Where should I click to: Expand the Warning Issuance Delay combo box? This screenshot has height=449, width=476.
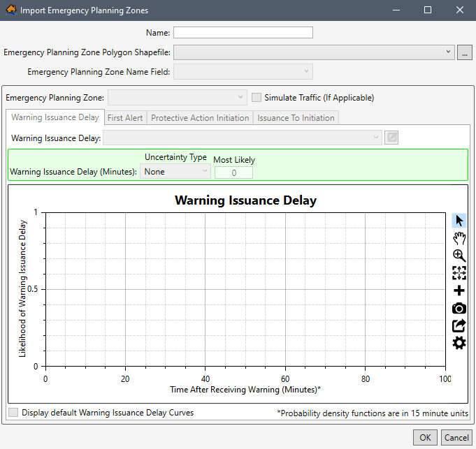[243, 138]
